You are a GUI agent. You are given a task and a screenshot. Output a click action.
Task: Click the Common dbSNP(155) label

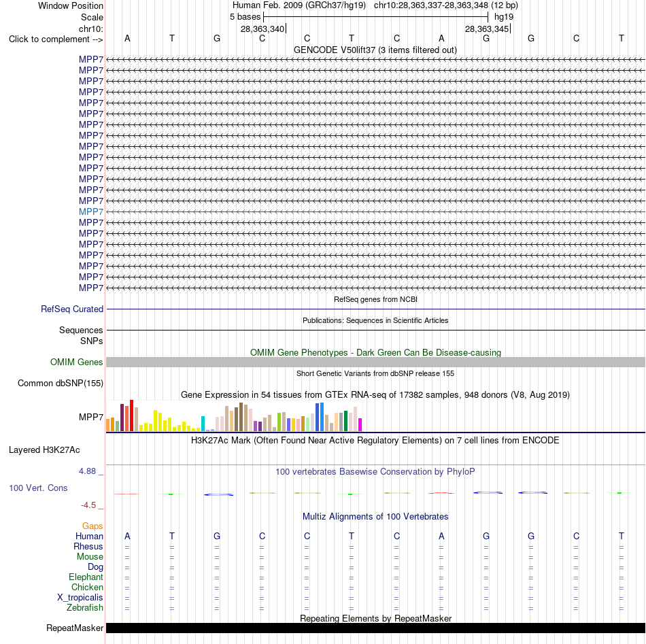[61, 383]
